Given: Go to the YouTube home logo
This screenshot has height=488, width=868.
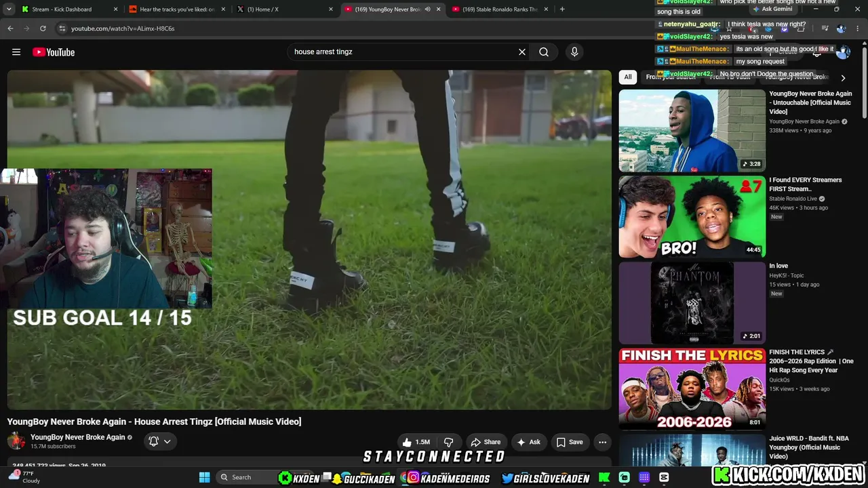Looking at the screenshot, I should point(54,52).
